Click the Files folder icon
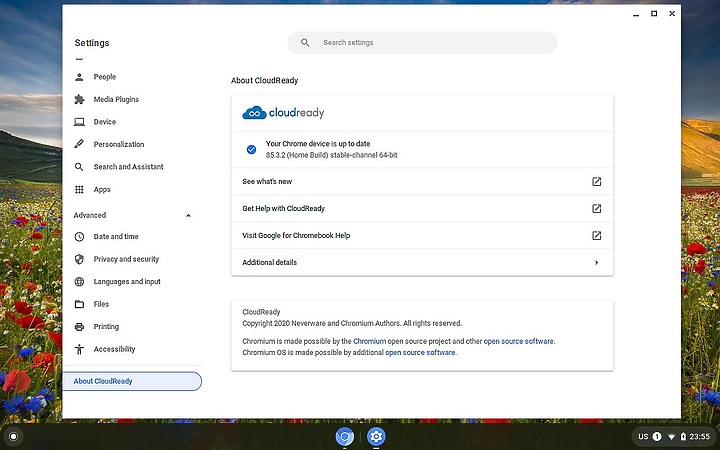 coord(79,304)
